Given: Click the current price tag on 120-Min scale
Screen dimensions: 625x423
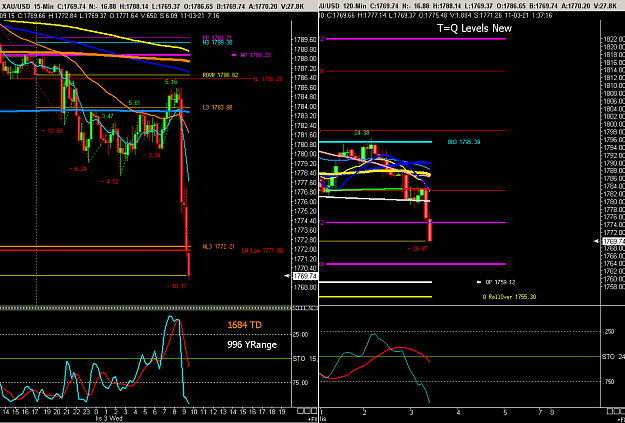Looking at the screenshot, I should (x=613, y=242).
